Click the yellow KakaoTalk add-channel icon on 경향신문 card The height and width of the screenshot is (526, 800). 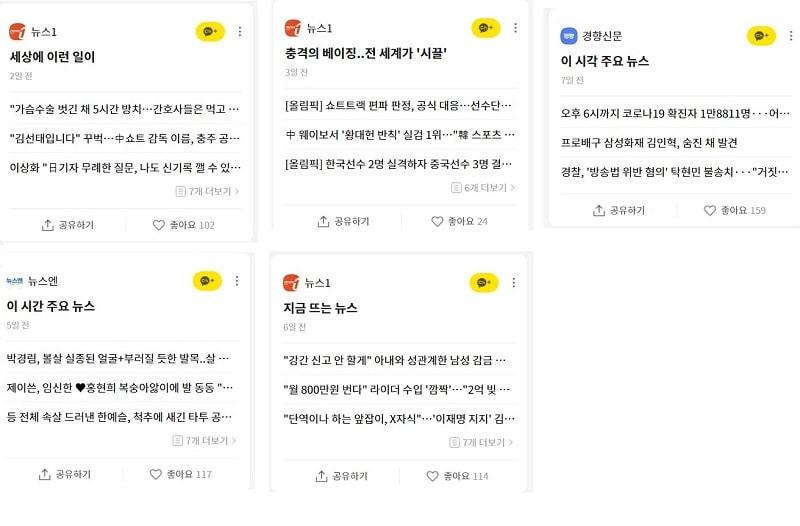click(761, 36)
